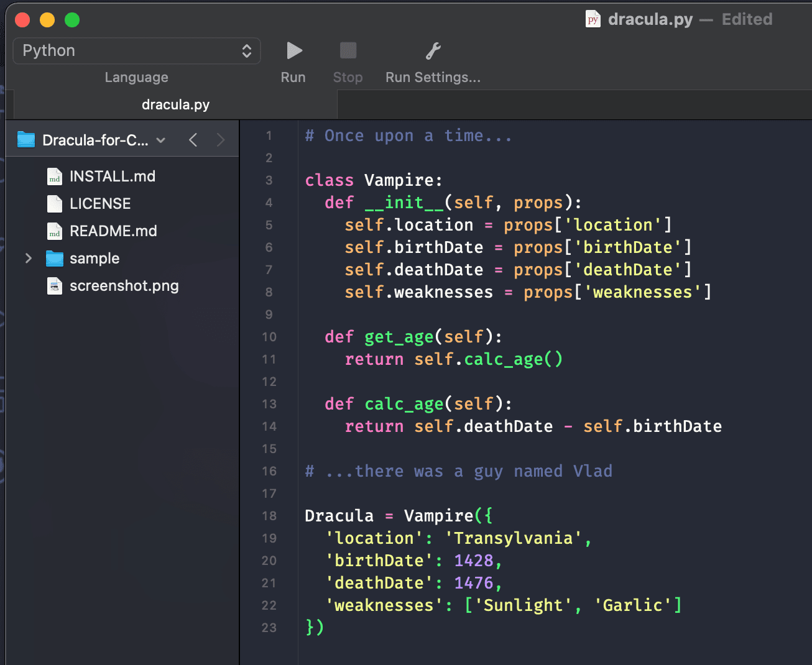Image resolution: width=812 pixels, height=665 pixels.
Task: Click the back navigation arrow in sidebar
Action: coord(193,140)
